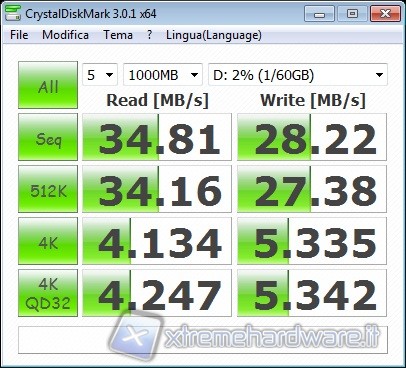This screenshot has width=406, height=368.
Task: Click the Seq write result 28.22
Action: coord(312,137)
